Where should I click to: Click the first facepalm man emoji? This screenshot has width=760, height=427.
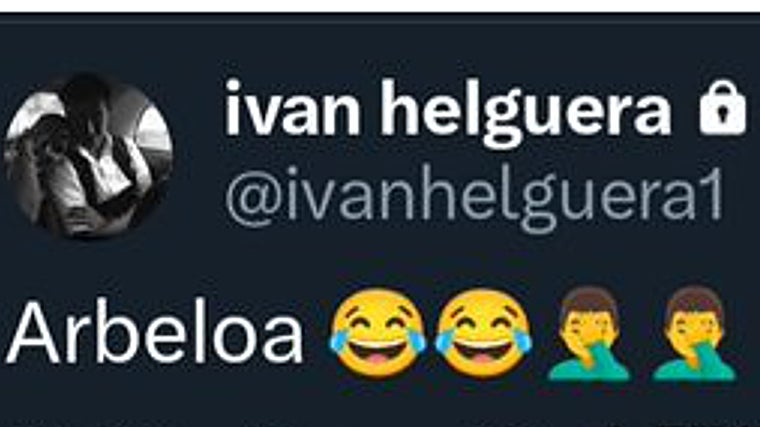point(589,333)
